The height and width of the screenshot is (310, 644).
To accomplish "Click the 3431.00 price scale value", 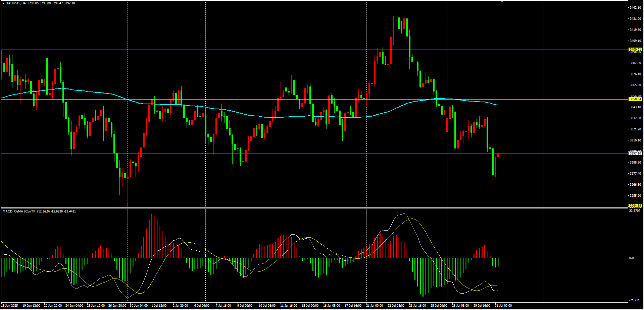I will click(x=635, y=19).
